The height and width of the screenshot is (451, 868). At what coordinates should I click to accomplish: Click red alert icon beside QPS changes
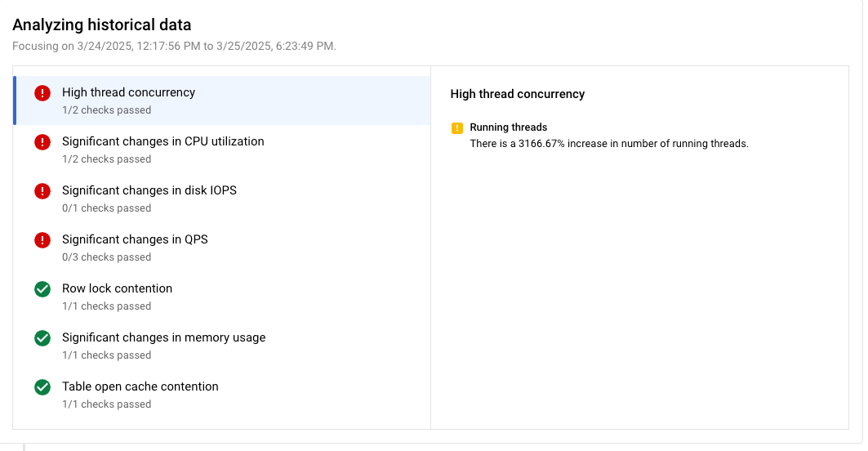click(42, 240)
